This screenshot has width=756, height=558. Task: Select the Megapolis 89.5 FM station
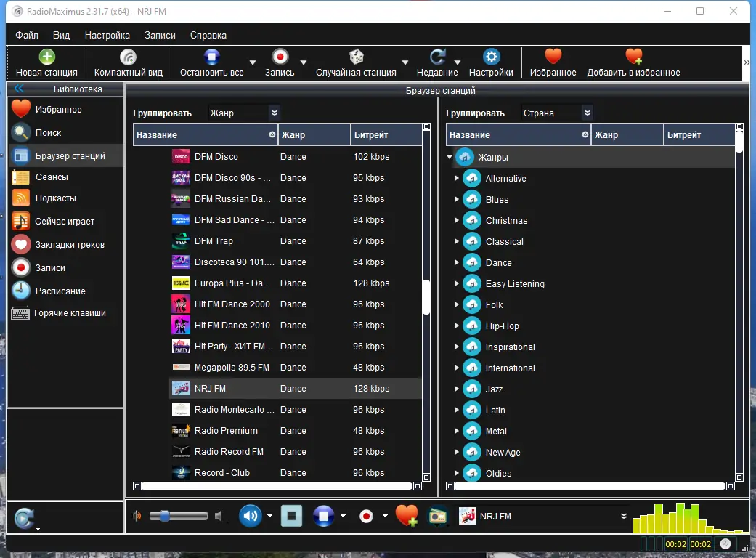296,368
